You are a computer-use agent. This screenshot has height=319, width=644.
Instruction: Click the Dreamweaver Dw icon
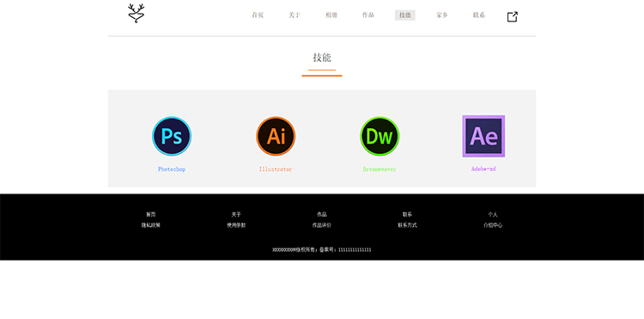click(x=380, y=136)
